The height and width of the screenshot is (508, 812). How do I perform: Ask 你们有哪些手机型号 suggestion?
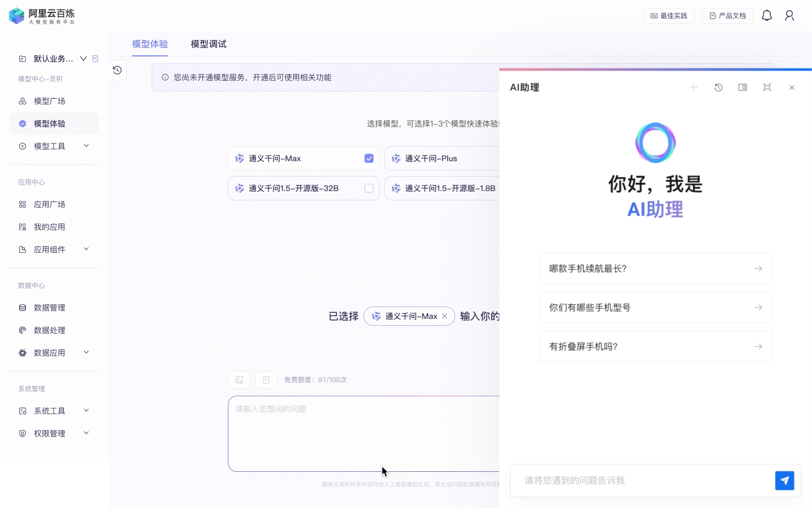[655, 308]
